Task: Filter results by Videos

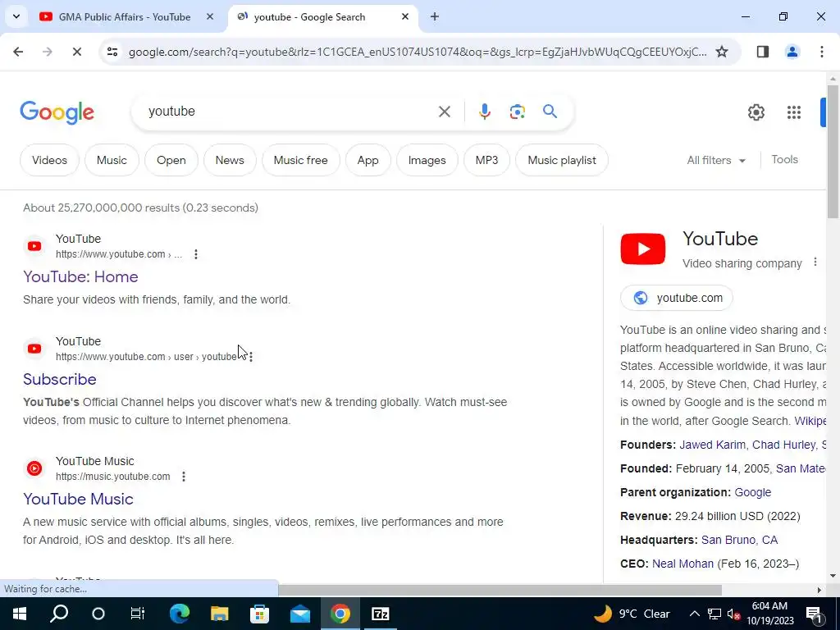Action: pyautogui.click(x=49, y=160)
